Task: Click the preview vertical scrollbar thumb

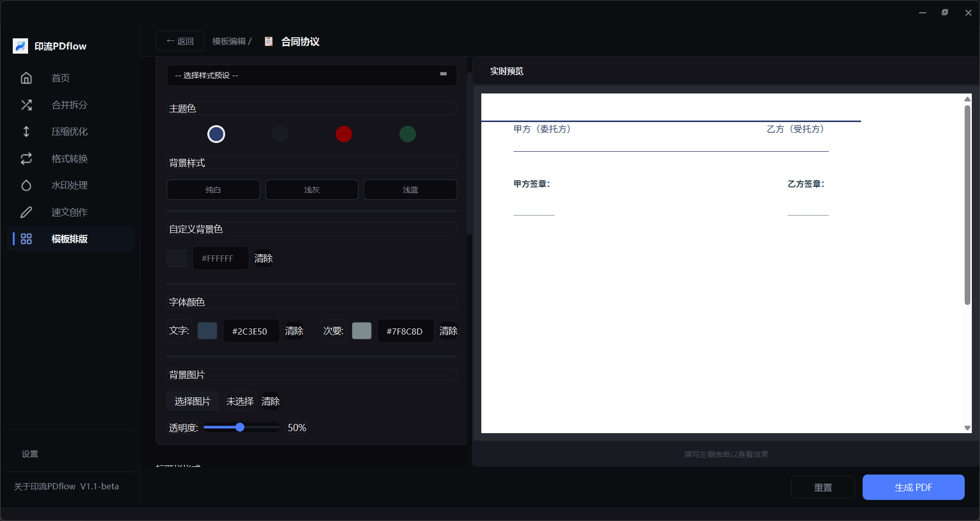Action: 967,205
